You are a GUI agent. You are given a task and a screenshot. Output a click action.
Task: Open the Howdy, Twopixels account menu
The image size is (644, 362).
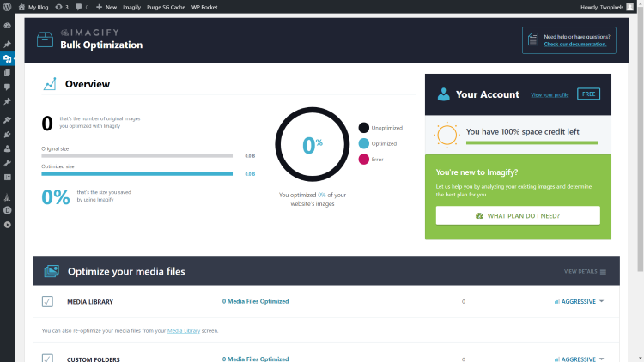point(606,7)
